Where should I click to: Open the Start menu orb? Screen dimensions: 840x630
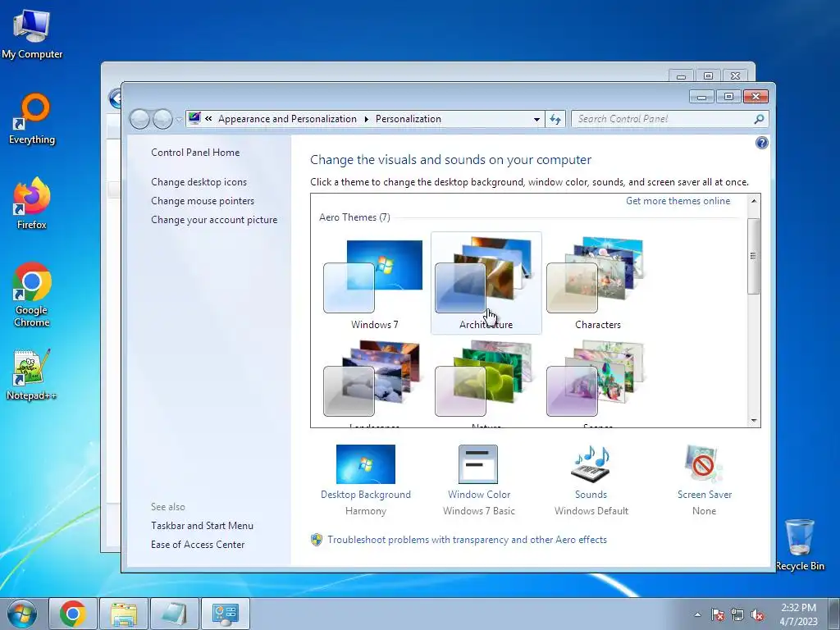point(22,614)
